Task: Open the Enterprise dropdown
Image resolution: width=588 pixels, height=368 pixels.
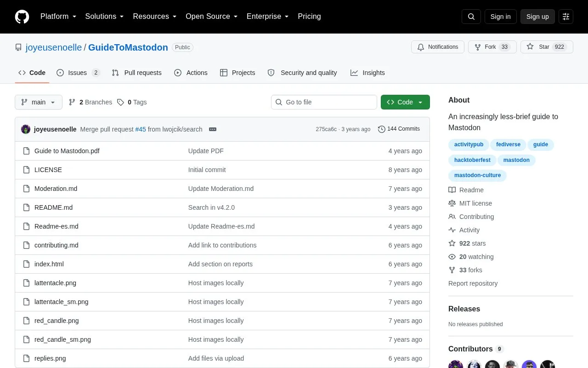Action: [268, 17]
